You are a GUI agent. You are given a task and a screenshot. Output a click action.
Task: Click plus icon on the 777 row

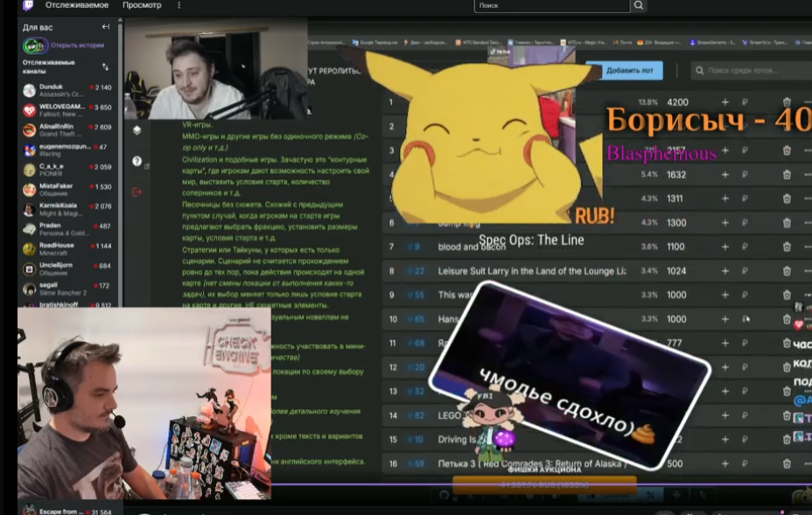tap(725, 343)
